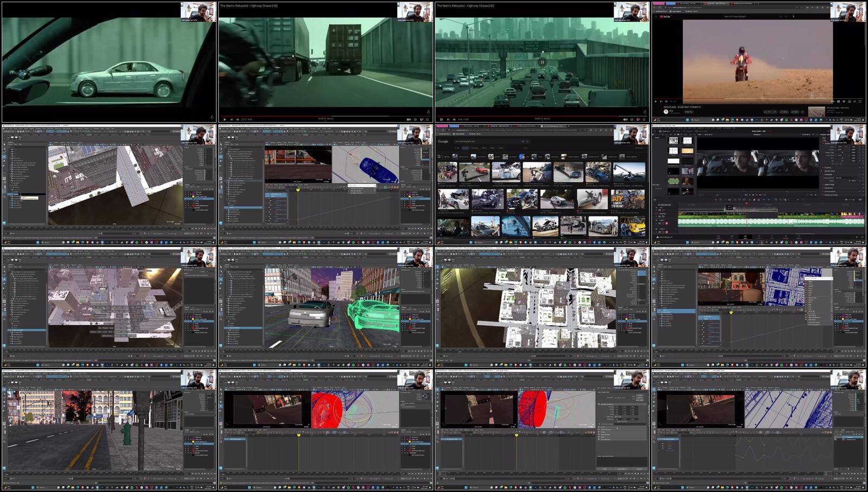Open channel avatar below the Dakar video

[x=666, y=112]
